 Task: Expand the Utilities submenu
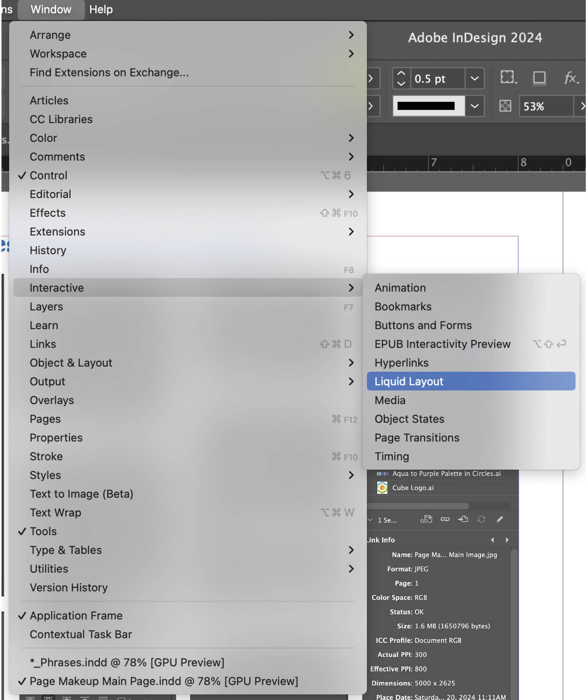188,569
